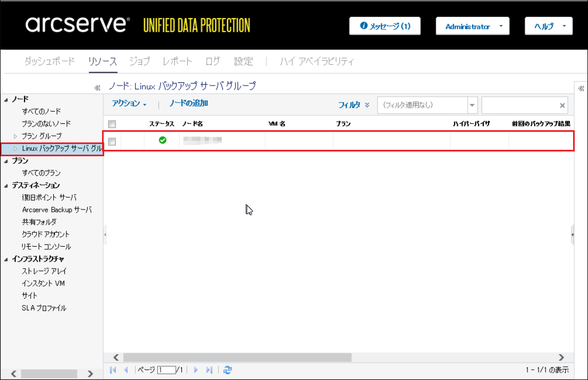Clear the search field with X icon

point(562,106)
